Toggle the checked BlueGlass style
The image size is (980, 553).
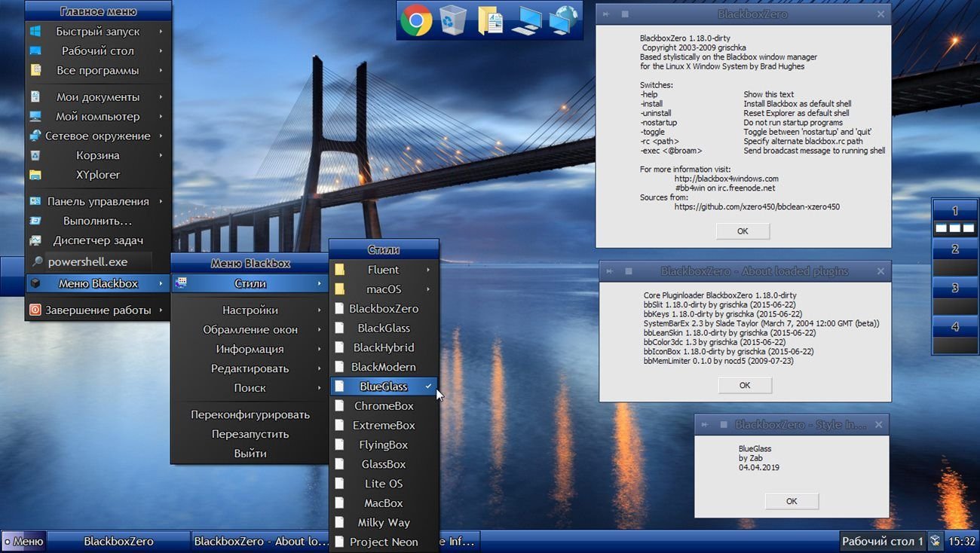(384, 386)
